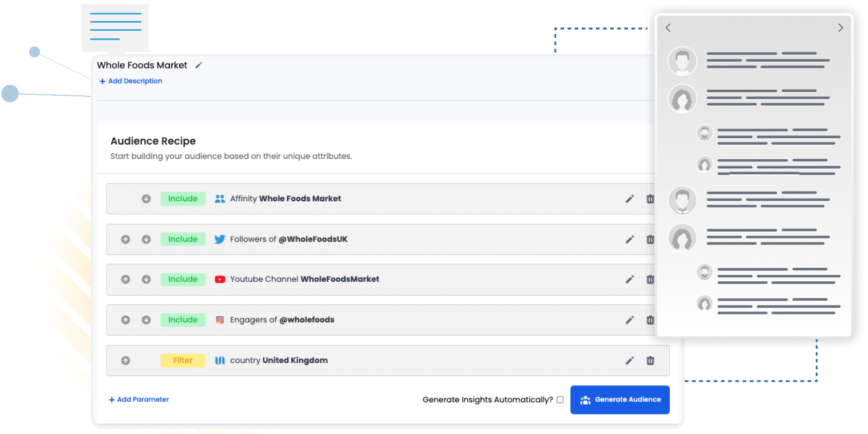The image size is (868, 434).
Task: Click the YouTube logo icon
Action: 220,279
